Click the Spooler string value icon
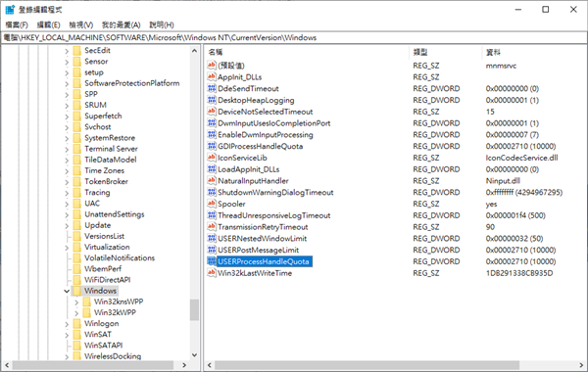588x372 pixels. (212, 204)
